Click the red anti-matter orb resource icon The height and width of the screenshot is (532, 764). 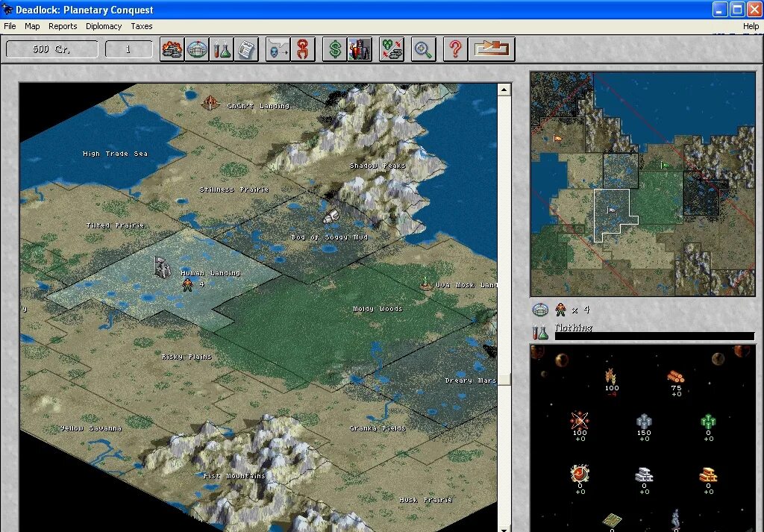tap(579, 473)
